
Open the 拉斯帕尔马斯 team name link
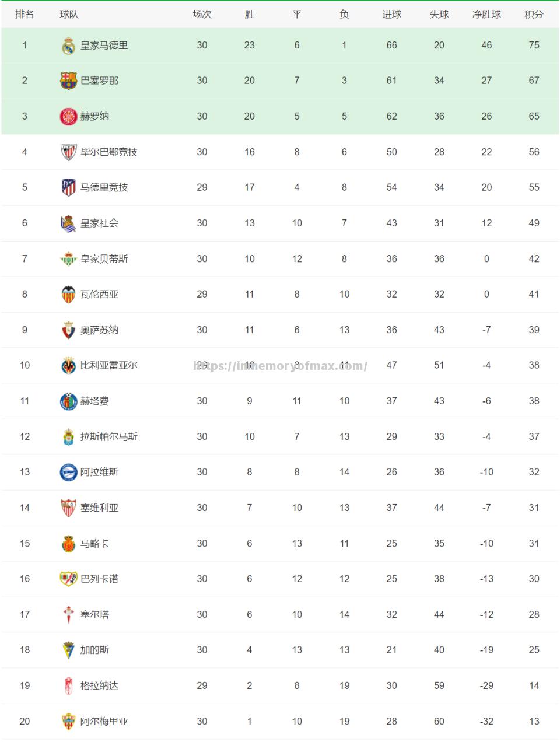coord(108,437)
